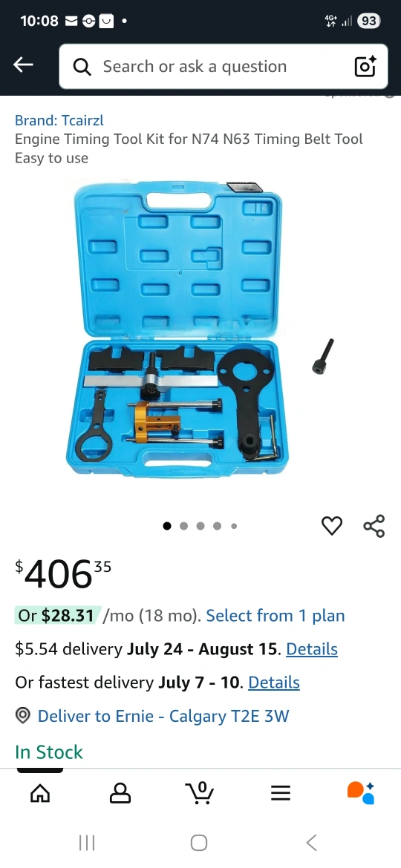401x868 pixels.
Task: Share this product listing
Action: [x=374, y=525]
